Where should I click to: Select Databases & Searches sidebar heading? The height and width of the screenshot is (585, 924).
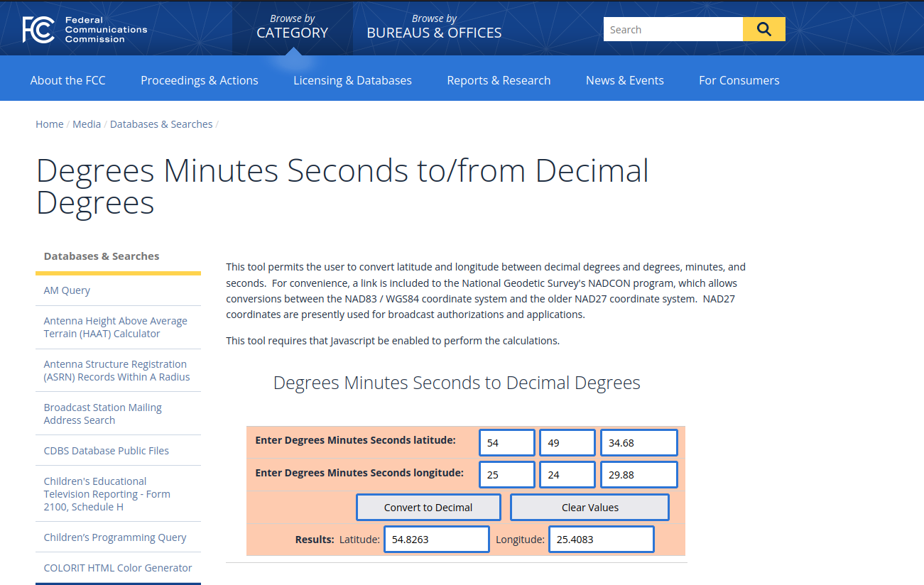(x=102, y=256)
